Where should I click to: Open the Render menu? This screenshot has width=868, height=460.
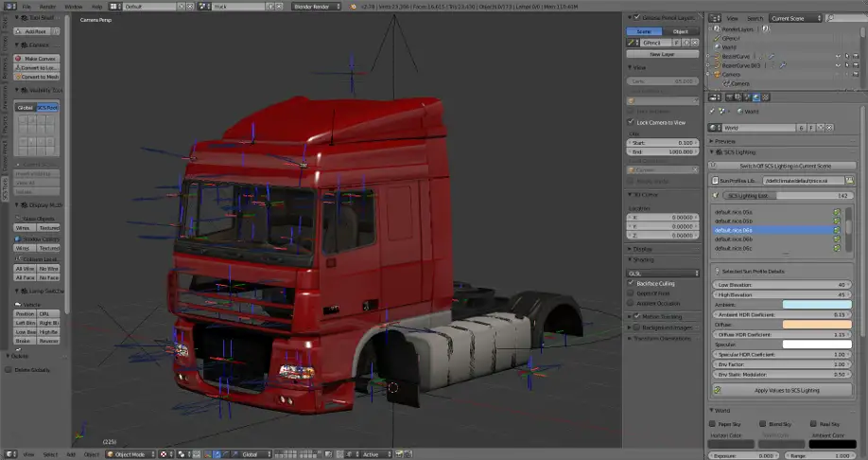[47, 6]
